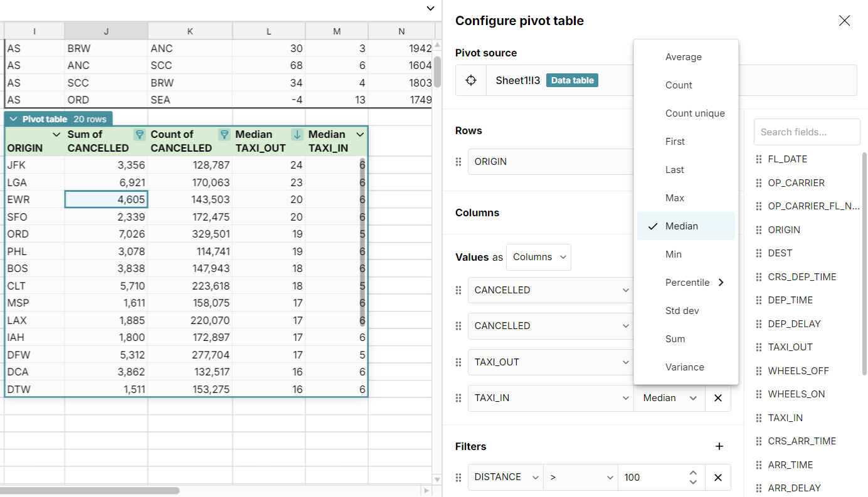The height and width of the screenshot is (497, 868).
Task: Remove the DISTANCE filter
Action: coord(718,478)
